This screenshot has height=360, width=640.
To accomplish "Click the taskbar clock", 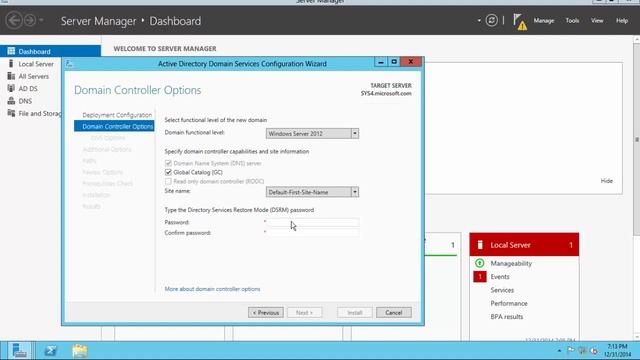I will [x=617, y=351].
